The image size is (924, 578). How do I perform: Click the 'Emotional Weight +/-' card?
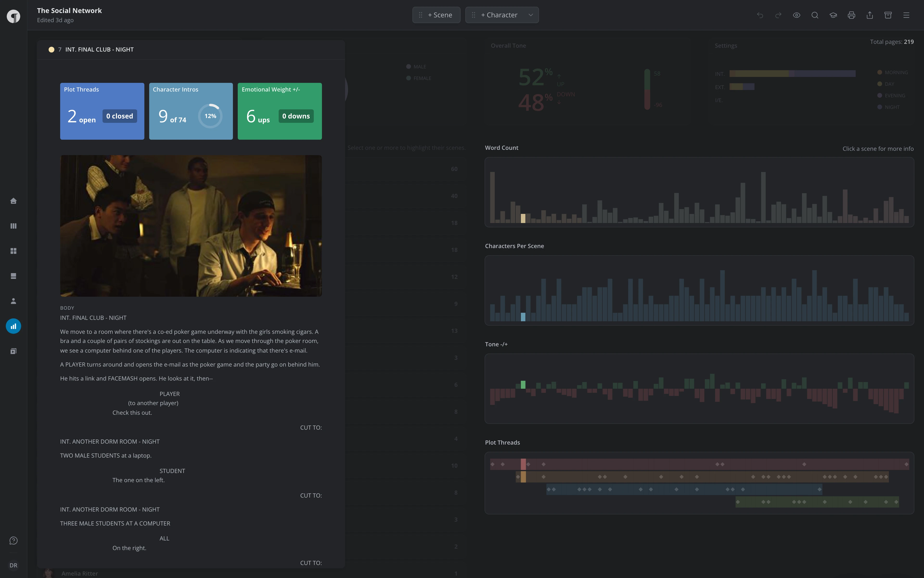tap(280, 111)
